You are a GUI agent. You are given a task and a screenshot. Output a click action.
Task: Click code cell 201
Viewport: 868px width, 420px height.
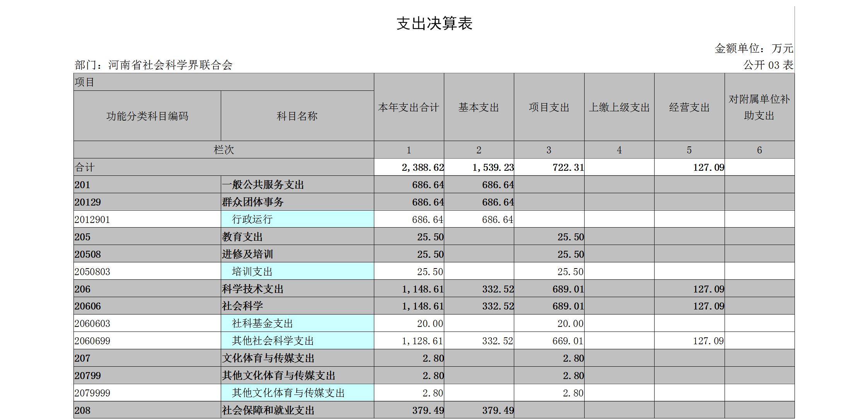147,184
